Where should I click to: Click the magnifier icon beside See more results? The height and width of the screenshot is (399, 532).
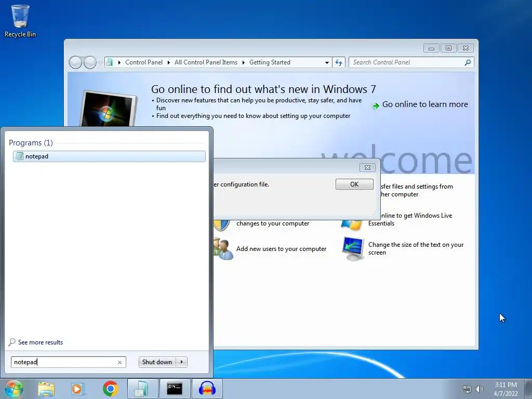12,342
